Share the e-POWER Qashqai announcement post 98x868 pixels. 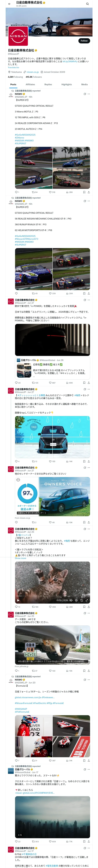89,383
